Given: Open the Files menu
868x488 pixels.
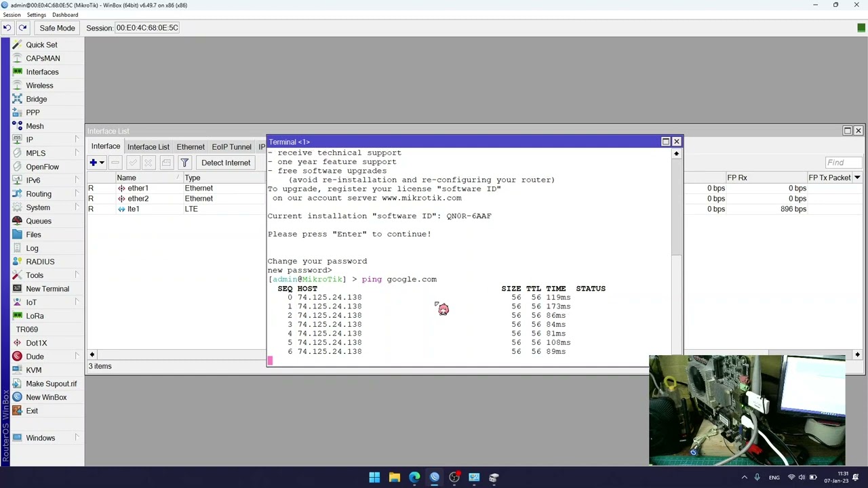Looking at the screenshot, I should [x=33, y=235].
